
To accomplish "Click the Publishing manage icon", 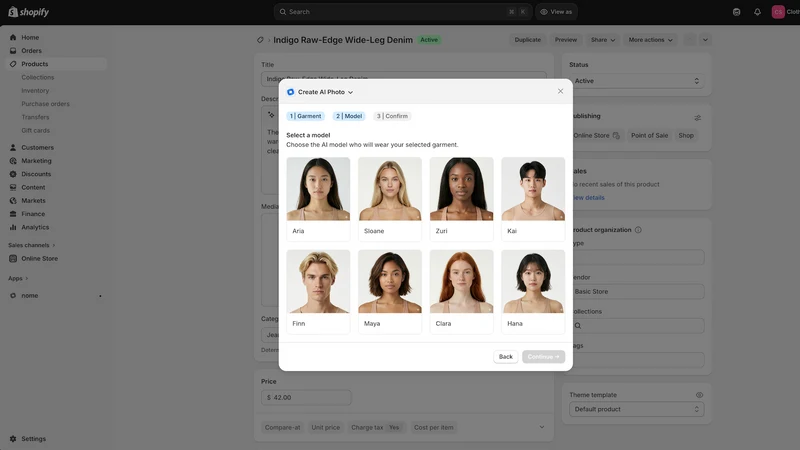I will point(697,118).
